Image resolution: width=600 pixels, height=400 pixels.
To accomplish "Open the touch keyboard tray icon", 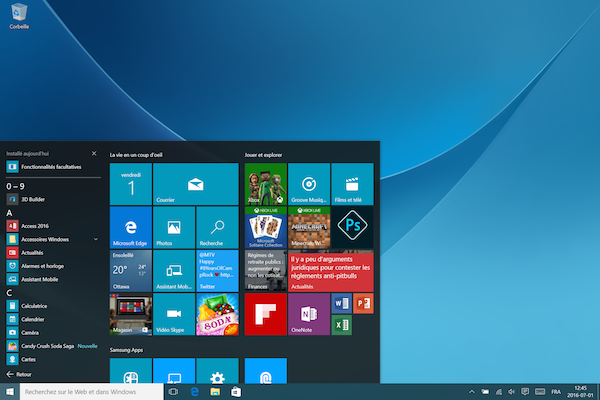I will (540, 392).
